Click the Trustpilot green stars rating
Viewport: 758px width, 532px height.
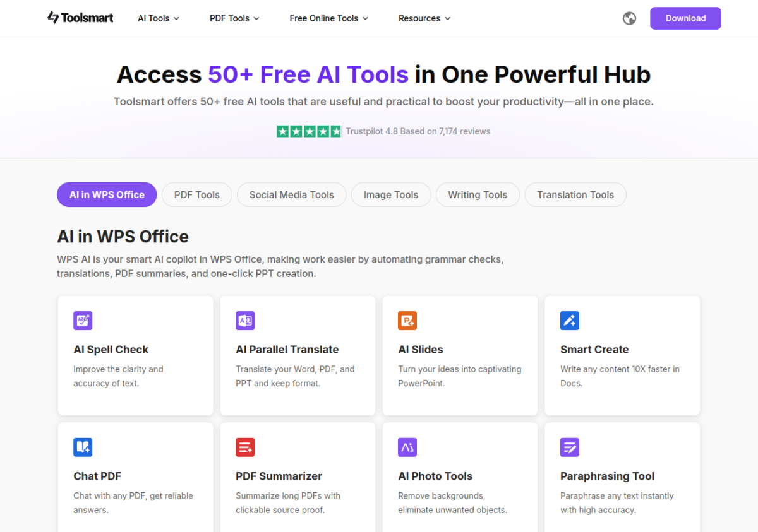coord(309,131)
